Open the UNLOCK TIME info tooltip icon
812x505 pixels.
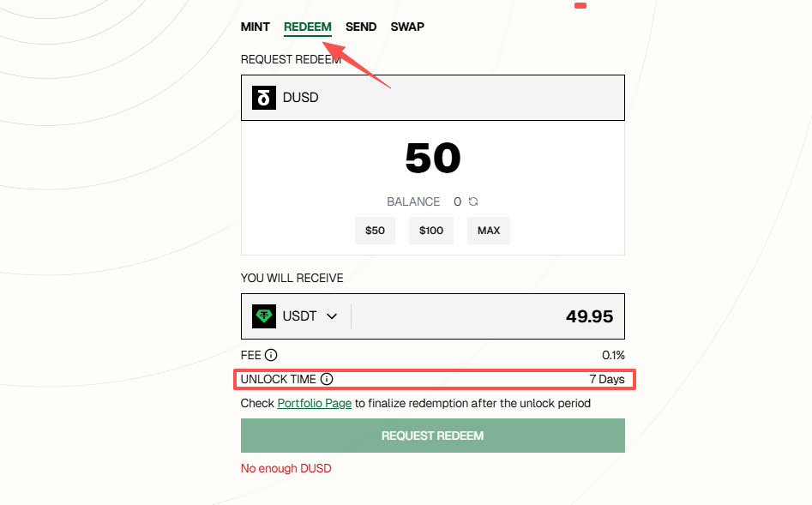point(327,379)
